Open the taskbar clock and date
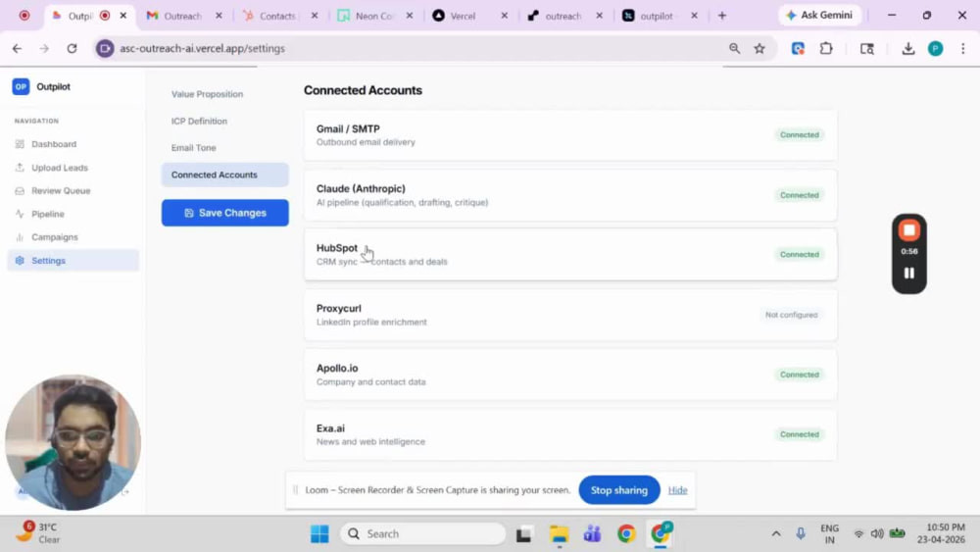The height and width of the screenshot is (552, 980). coord(941,533)
